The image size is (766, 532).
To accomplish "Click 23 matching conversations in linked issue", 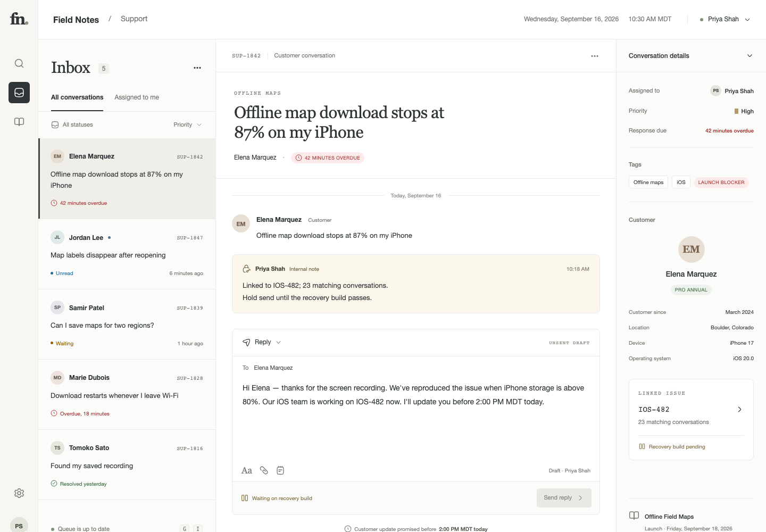I will [673, 422].
